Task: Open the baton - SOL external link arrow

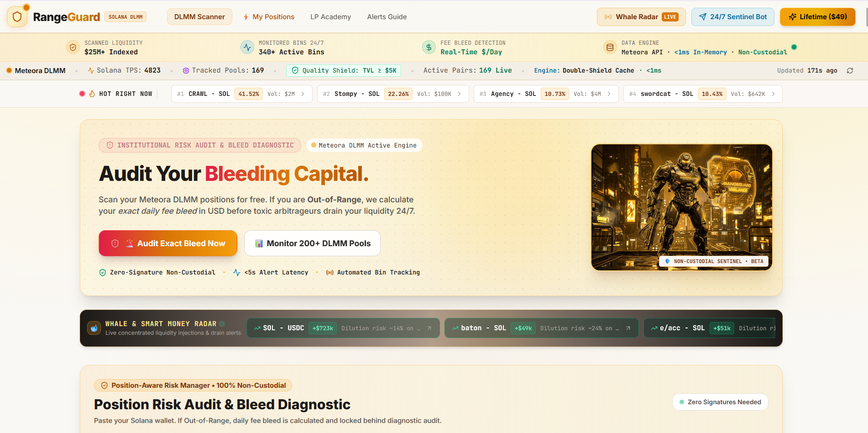Action: [628, 328]
